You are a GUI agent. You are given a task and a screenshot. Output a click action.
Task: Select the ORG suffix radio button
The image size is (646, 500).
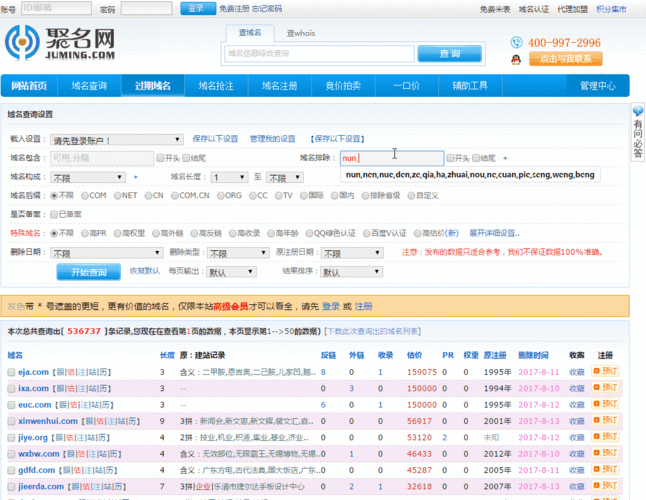(221, 196)
